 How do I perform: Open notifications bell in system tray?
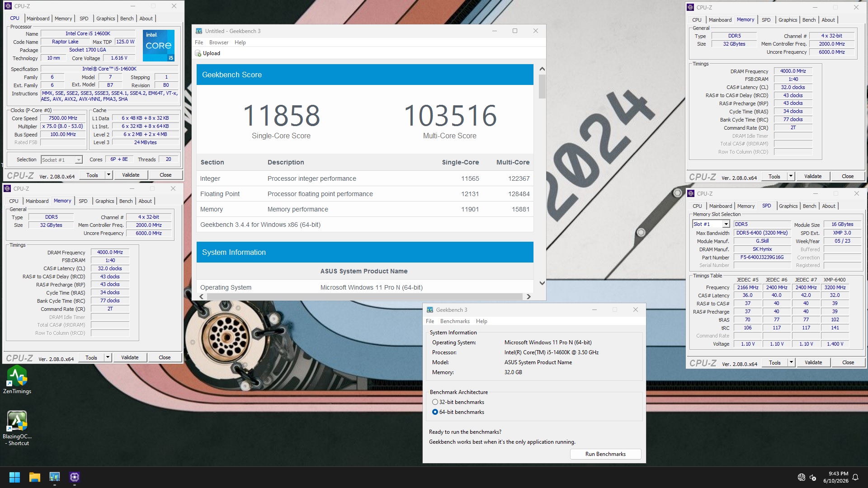point(855,477)
